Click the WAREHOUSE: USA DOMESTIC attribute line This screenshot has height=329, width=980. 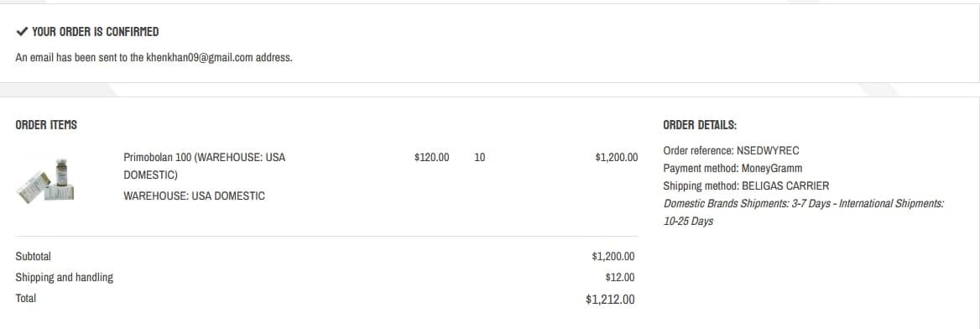tap(195, 196)
